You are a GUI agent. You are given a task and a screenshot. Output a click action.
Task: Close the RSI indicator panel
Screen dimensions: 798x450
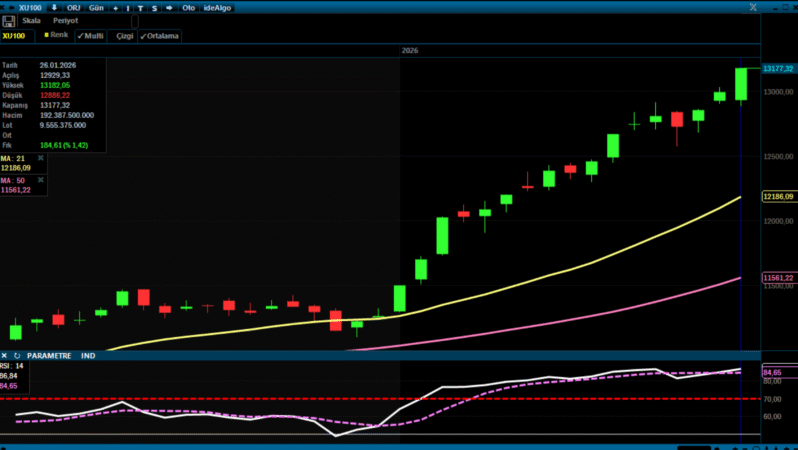(x=5, y=355)
